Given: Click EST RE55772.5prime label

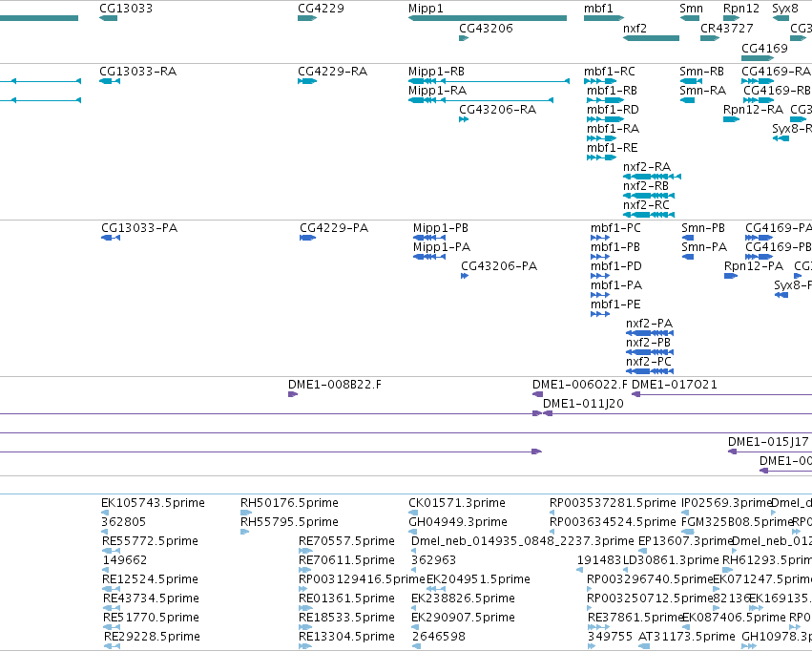Looking at the screenshot, I should [150, 541].
